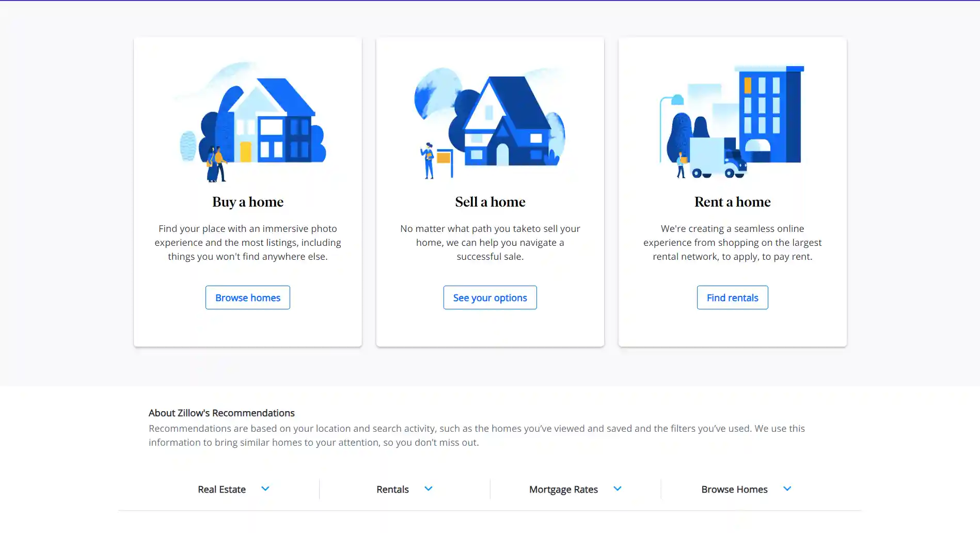Expand the Browse Homes dropdown
The width and height of the screenshot is (980, 533).
787,488
